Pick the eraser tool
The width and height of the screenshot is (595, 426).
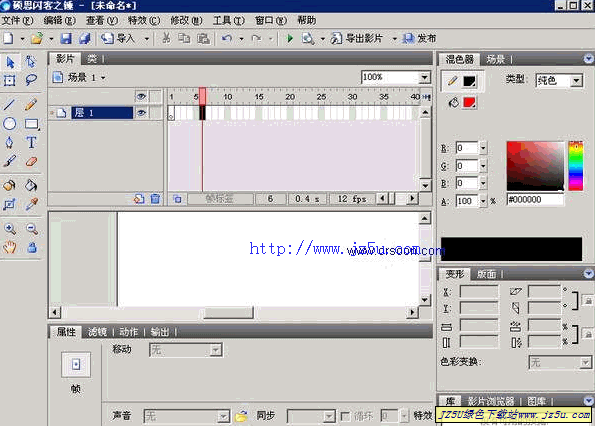tap(31, 162)
